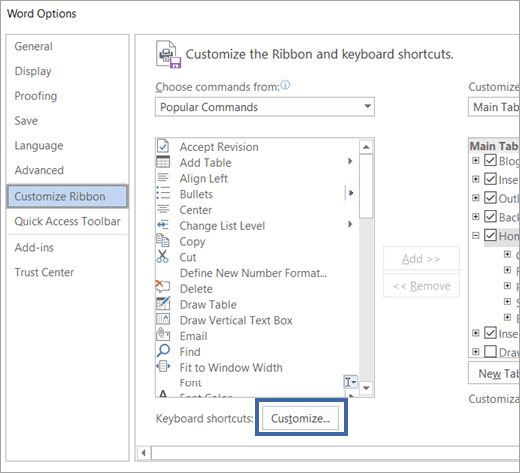This screenshot has width=520, height=473.
Task: Click the info icon beside Choose commands from
Action: coord(285,85)
